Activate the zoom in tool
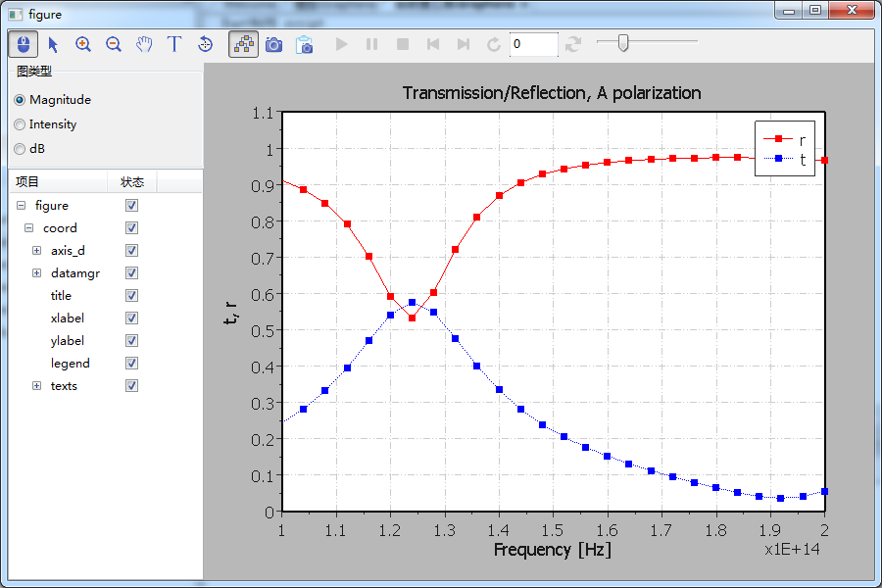Viewport: 882px width, 588px height. [x=83, y=44]
